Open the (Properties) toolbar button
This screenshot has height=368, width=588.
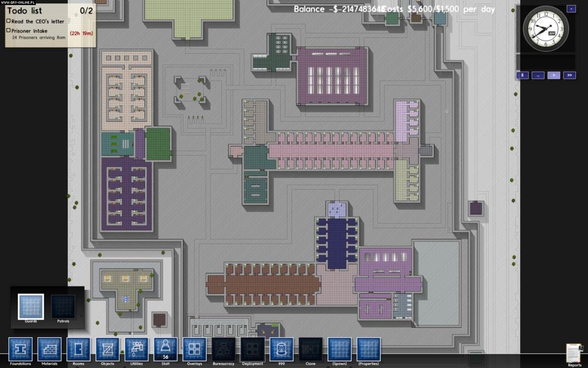pos(368,350)
